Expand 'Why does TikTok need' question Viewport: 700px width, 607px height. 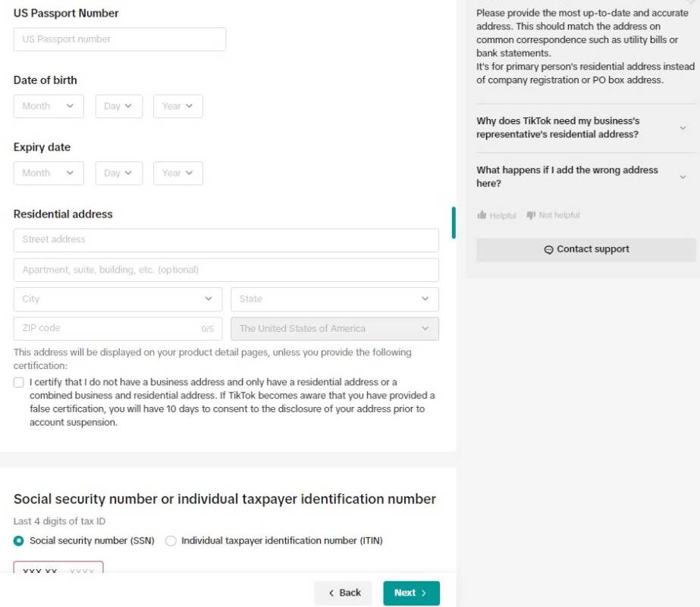click(x=585, y=127)
